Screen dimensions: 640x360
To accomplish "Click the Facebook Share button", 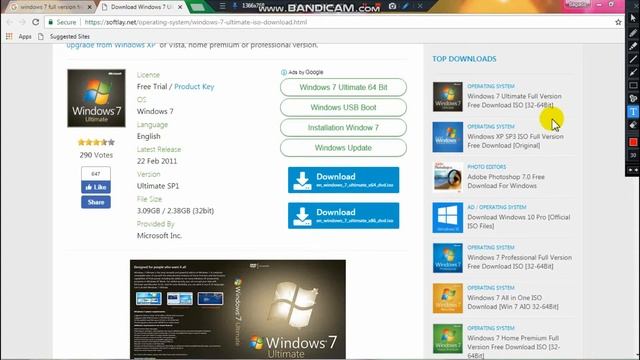I will coord(96,202).
